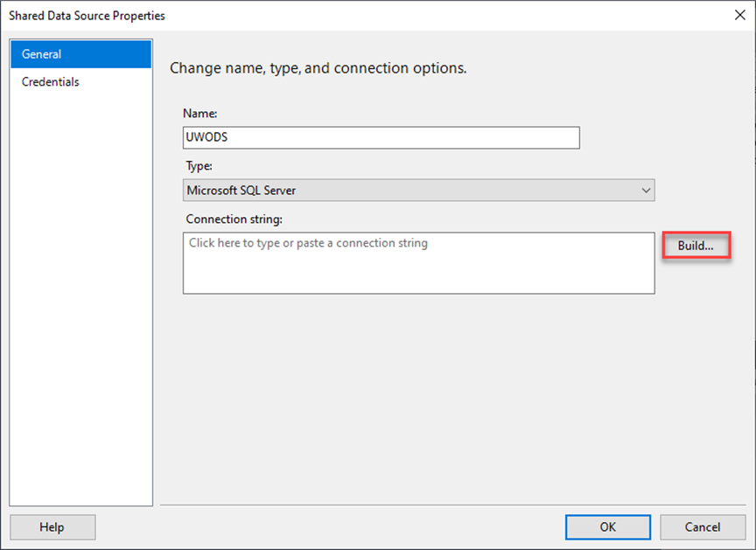The image size is (756, 550).
Task: Click inside the Name field showing UWODS
Action: coord(381,137)
